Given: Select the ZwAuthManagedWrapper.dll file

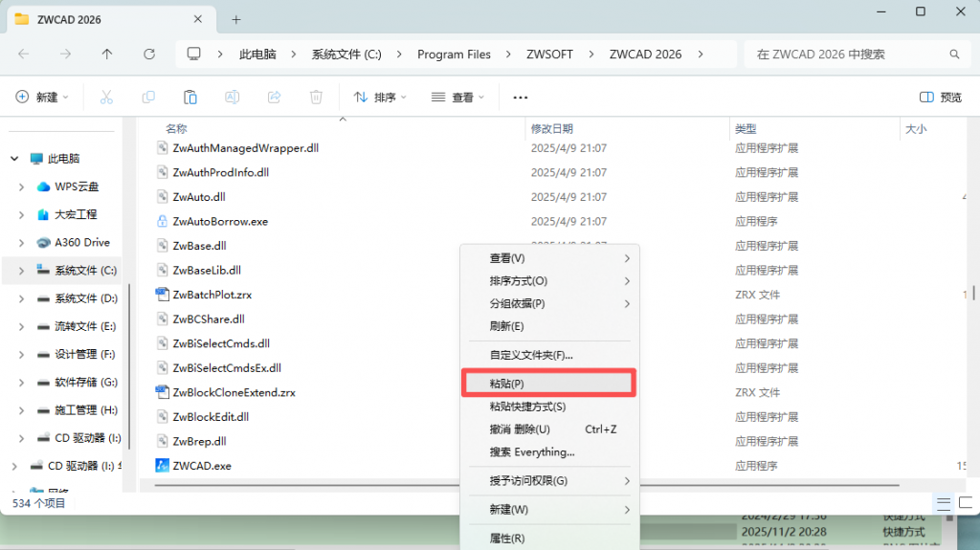Looking at the screenshot, I should click(x=246, y=148).
